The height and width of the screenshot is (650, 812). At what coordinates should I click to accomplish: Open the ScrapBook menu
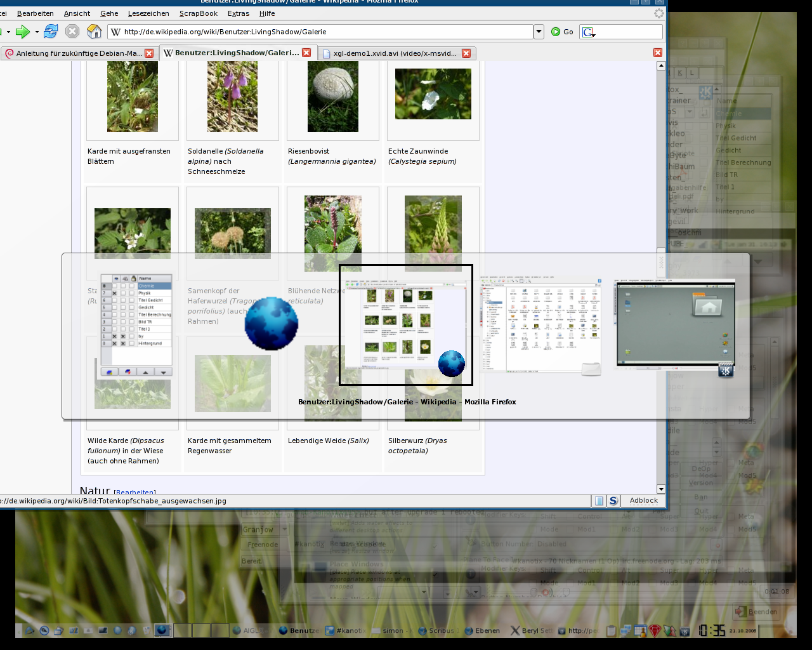click(x=198, y=13)
